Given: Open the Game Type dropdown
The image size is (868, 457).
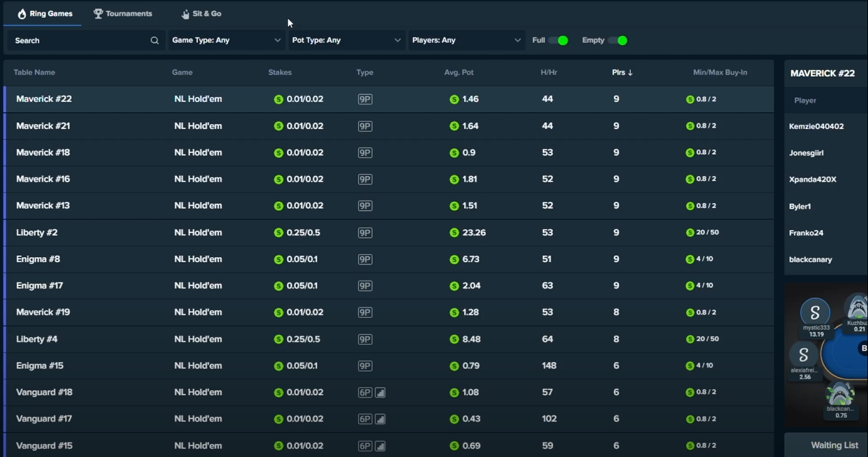Looking at the screenshot, I should pyautogui.click(x=226, y=41).
